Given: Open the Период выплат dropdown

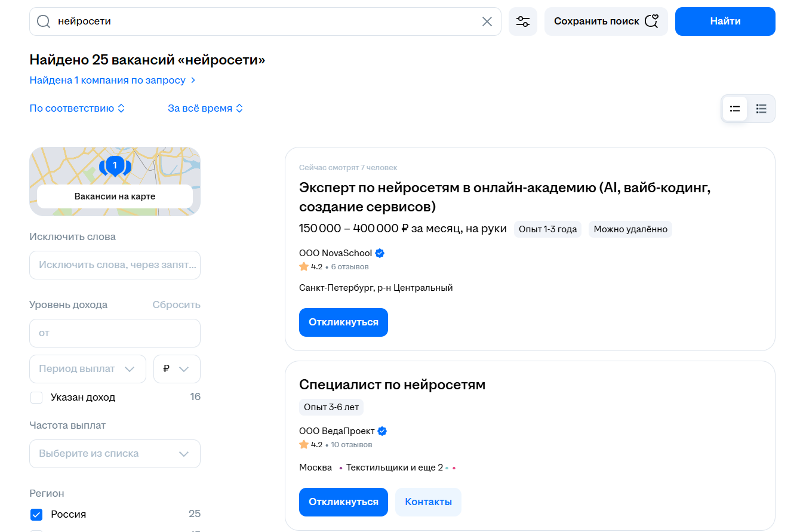Looking at the screenshot, I should tap(87, 368).
